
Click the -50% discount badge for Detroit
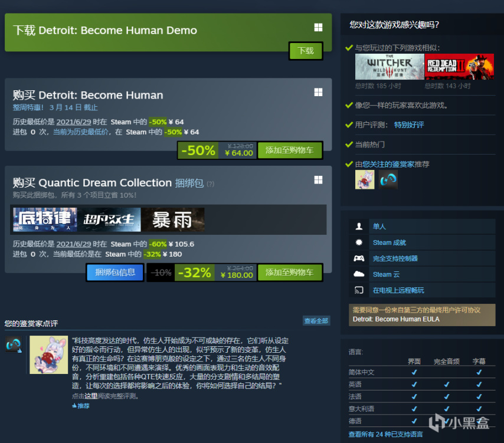pos(198,150)
